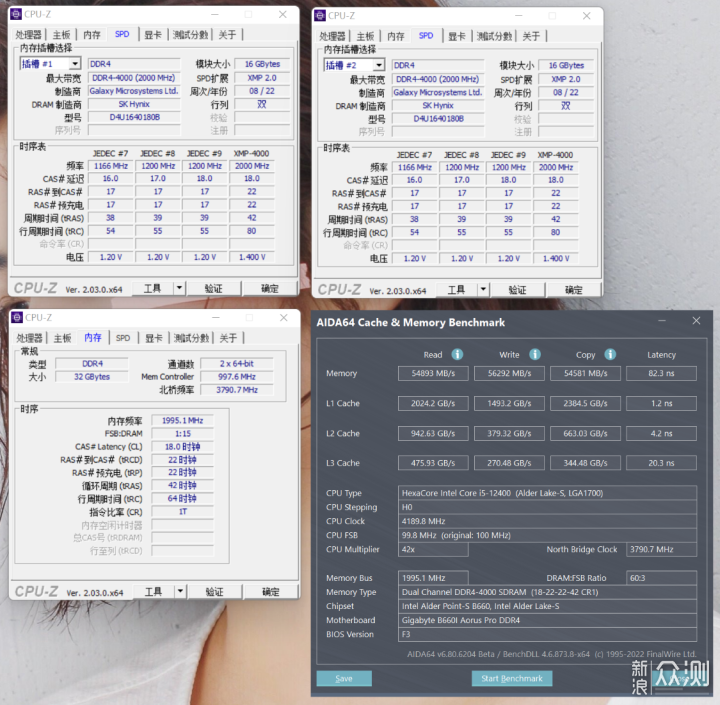Click 验证 button in slot #1 window
This screenshot has width=720, height=705.
point(214,288)
